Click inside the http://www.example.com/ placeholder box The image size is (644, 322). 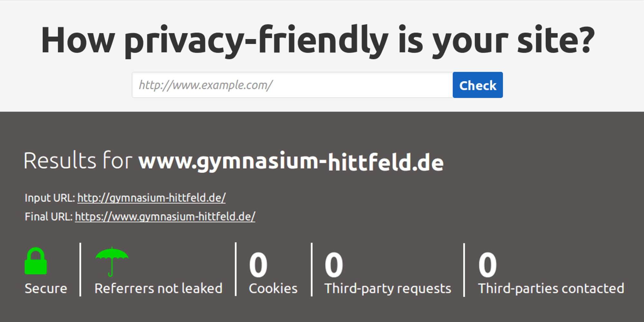pyautogui.click(x=290, y=85)
